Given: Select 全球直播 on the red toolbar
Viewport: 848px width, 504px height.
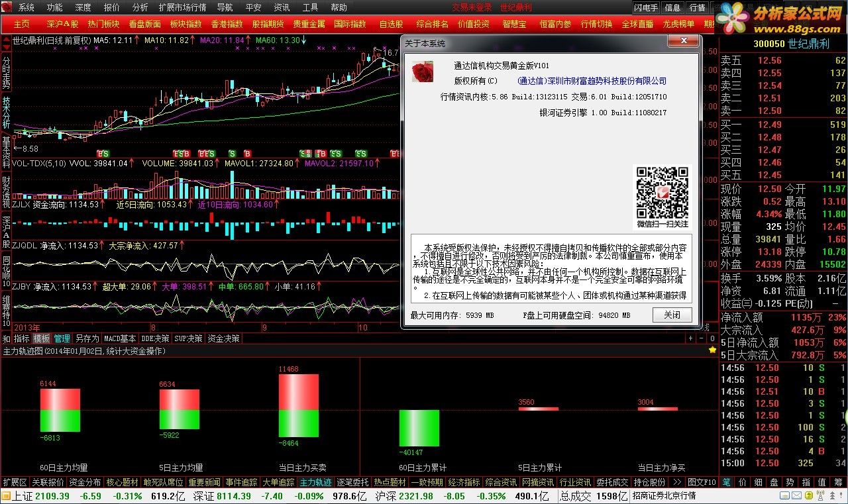Looking at the screenshot, I should (637, 24).
